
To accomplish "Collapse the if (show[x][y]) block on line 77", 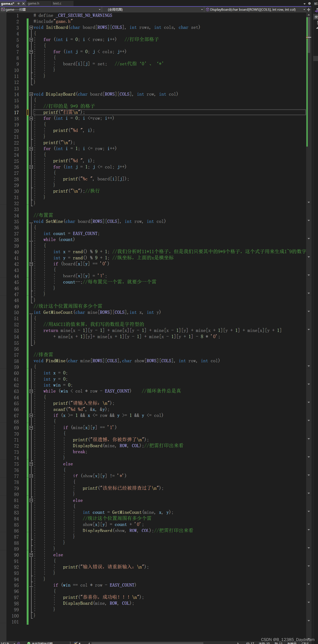I will [31, 476].
